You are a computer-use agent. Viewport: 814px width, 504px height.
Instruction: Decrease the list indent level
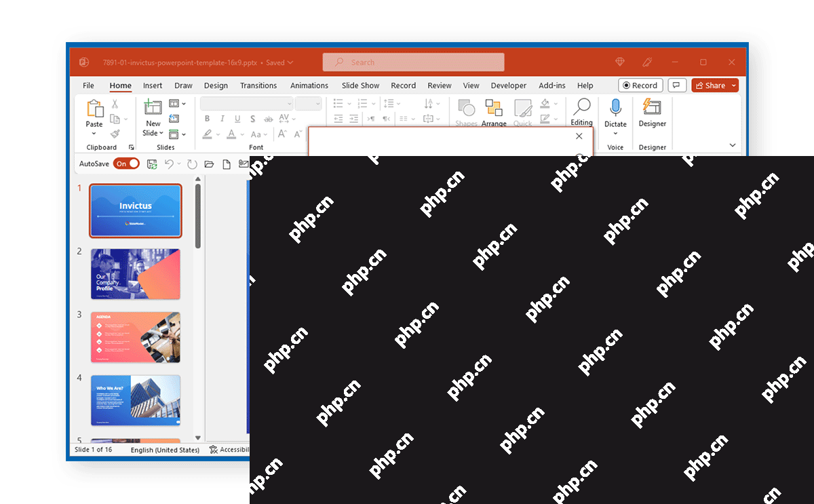coord(338,119)
